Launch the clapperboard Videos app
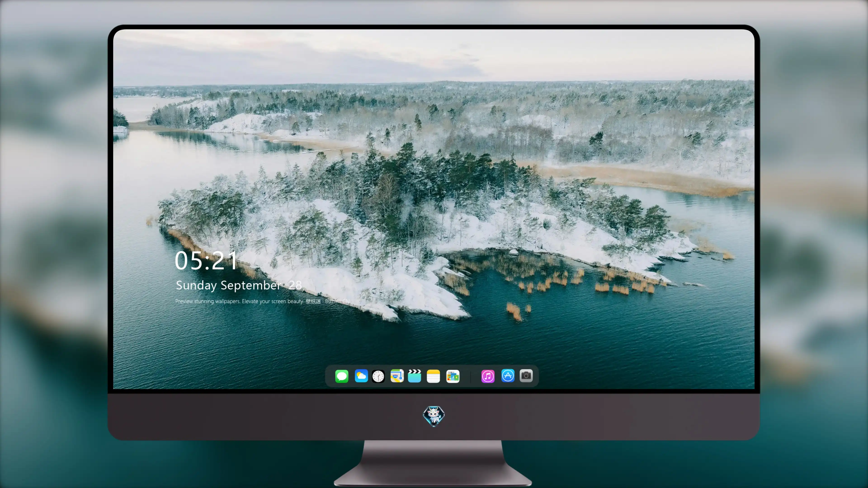The image size is (868, 488). click(415, 376)
